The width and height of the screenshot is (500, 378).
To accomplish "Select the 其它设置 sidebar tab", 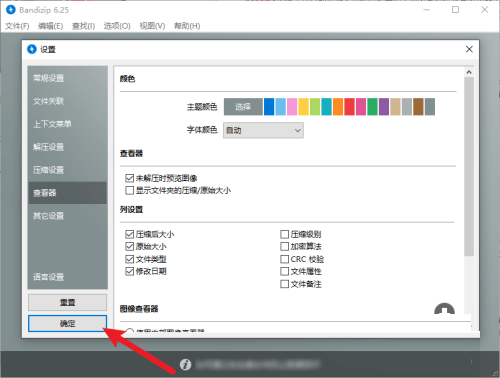I will [x=68, y=216].
